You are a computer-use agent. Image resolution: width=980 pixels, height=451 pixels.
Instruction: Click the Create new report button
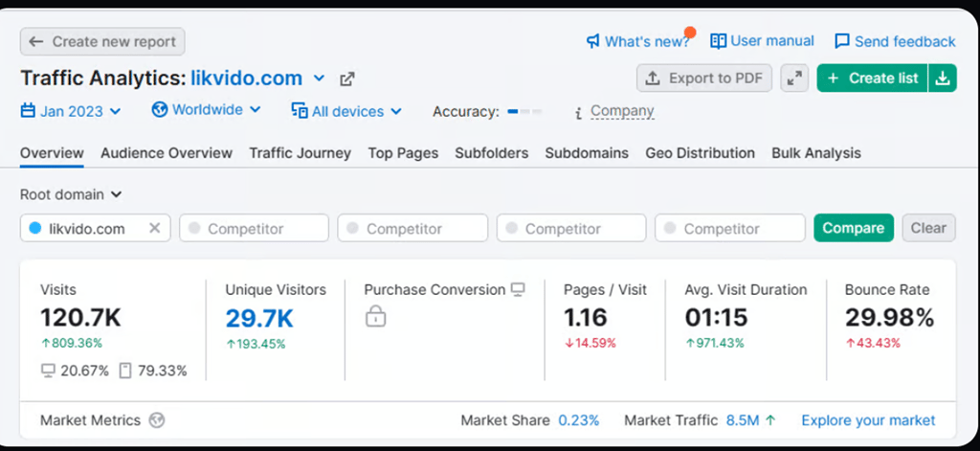(102, 42)
